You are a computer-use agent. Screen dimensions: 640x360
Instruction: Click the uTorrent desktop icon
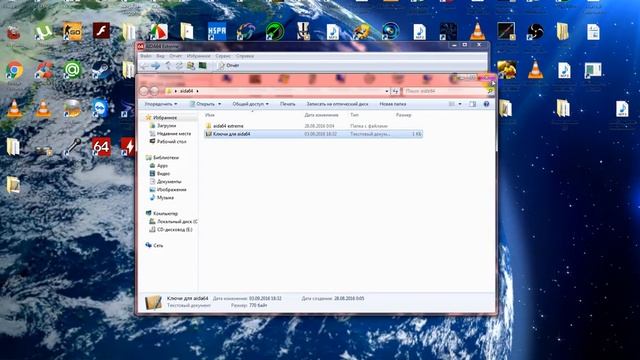tap(43, 32)
